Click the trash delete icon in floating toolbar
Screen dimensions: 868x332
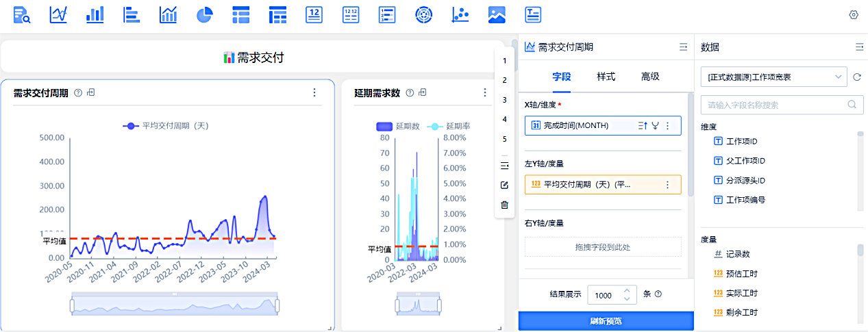coord(505,205)
